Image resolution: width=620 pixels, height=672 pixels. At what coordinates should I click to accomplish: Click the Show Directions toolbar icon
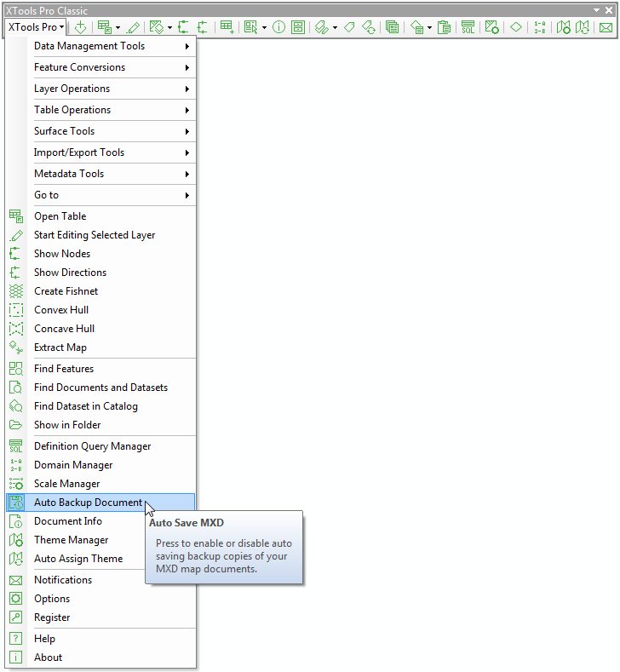click(x=202, y=27)
